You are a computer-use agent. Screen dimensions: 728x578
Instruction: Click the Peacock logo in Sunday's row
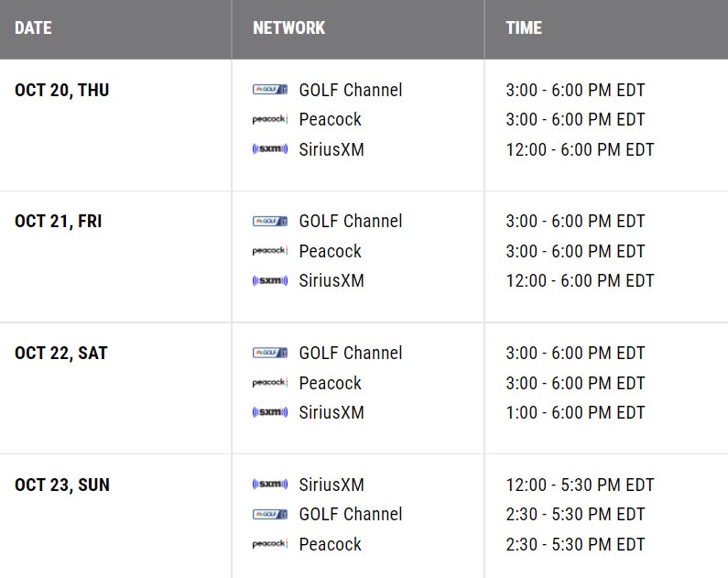point(270,544)
